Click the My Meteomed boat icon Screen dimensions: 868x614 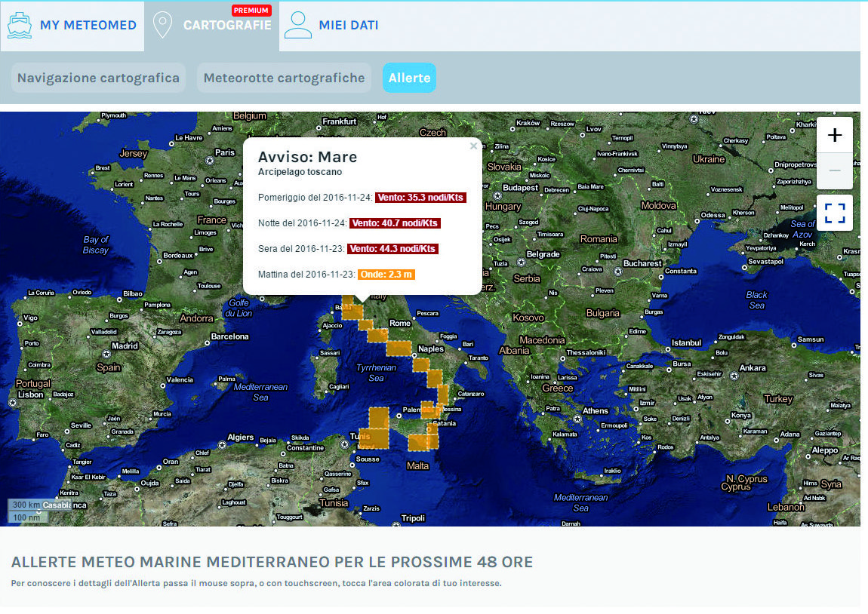click(20, 25)
